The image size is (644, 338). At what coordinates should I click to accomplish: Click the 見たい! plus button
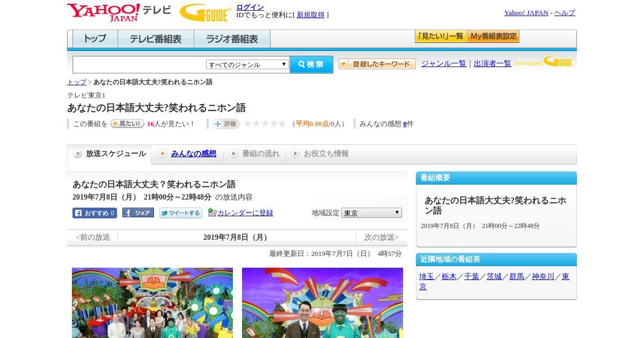pos(127,123)
